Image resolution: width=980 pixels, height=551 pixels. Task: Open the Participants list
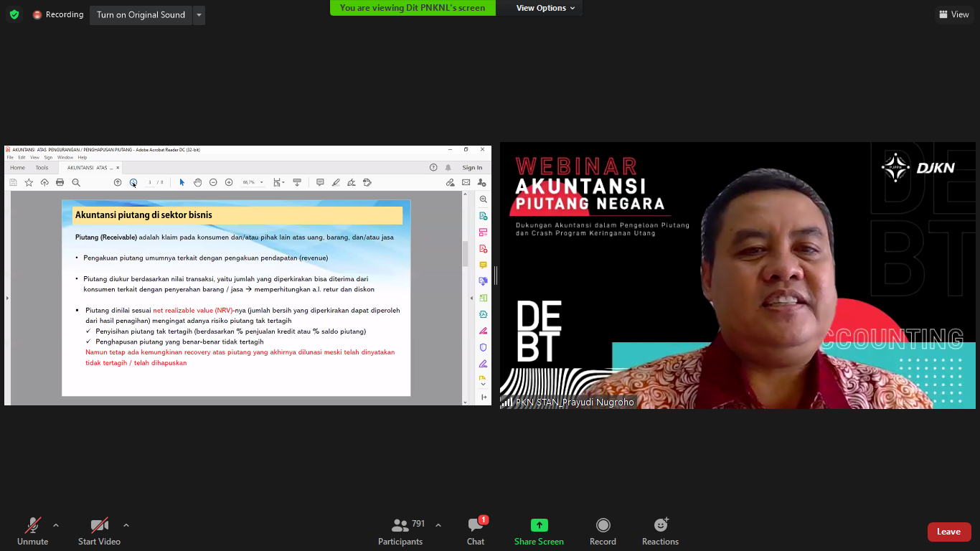tap(400, 532)
